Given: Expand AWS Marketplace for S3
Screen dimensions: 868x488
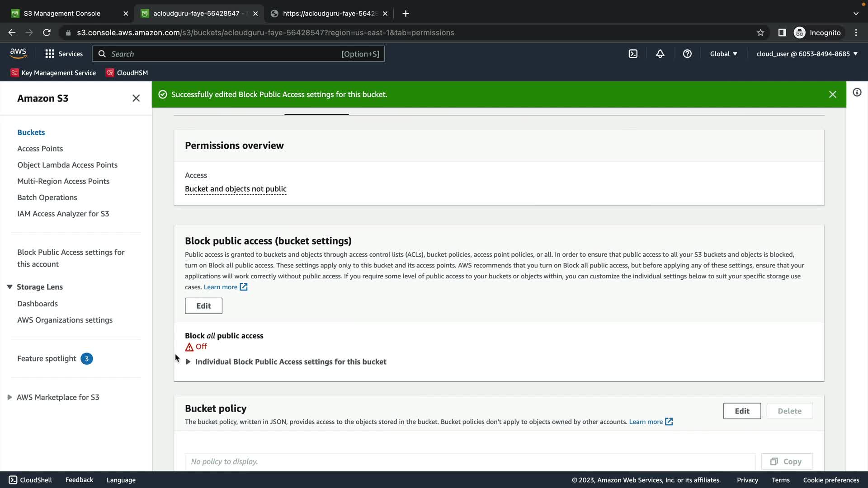Looking at the screenshot, I should click(9, 397).
